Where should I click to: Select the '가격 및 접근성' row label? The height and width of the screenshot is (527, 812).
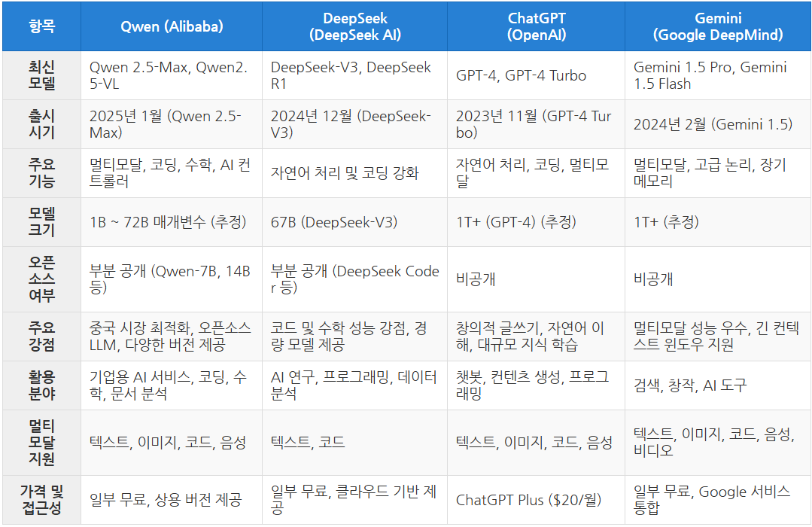click(42, 500)
